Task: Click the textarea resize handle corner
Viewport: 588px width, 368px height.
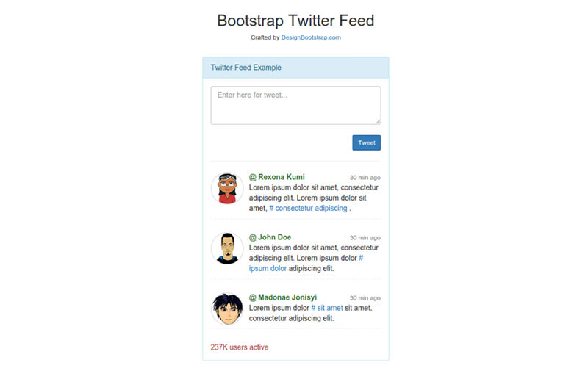Action: point(378,121)
